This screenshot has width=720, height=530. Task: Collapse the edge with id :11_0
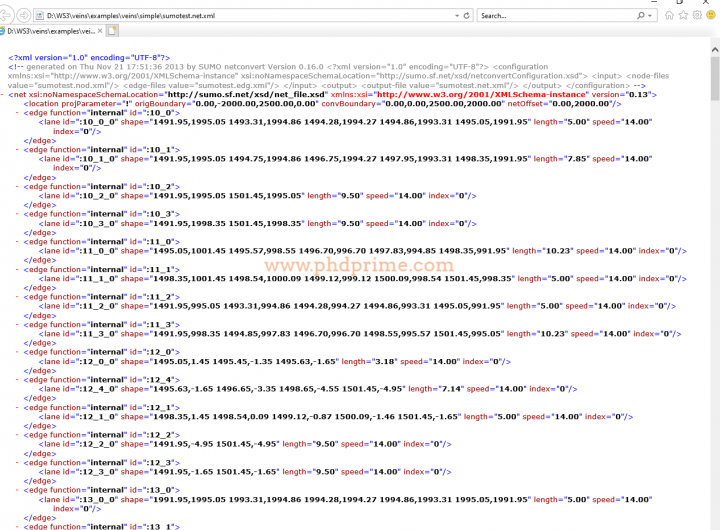pos(17,241)
